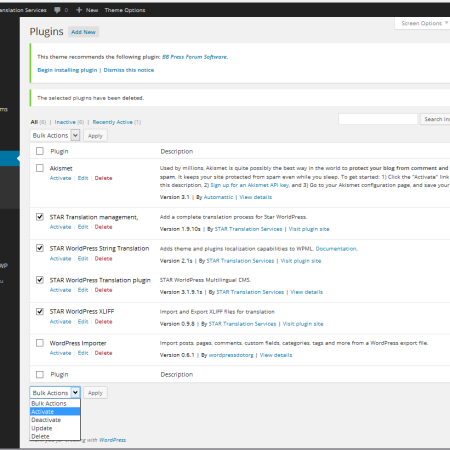Delete WordPress Importer plugin
Image resolution: width=450 pixels, height=450 pixels.
click(103, 353)
